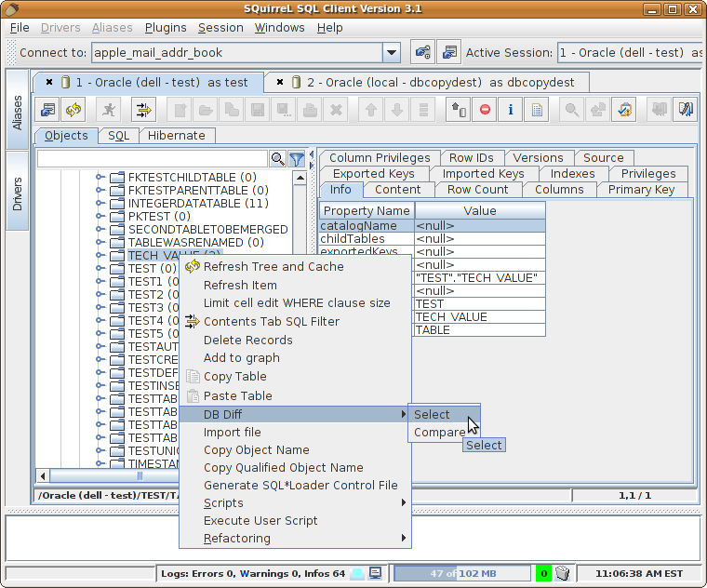Viewport: 707px width, 588px height.
Task: Open the Aliases side panel
Action: [17, 112]
